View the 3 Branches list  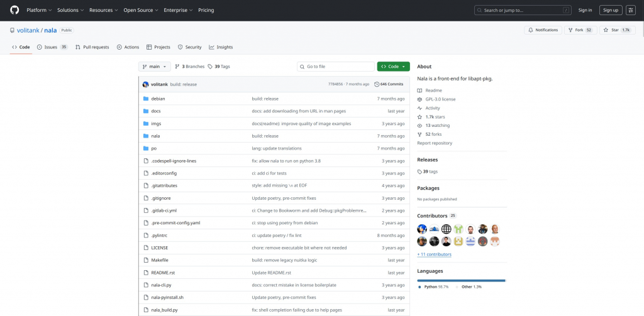click(x=190, y=67)
